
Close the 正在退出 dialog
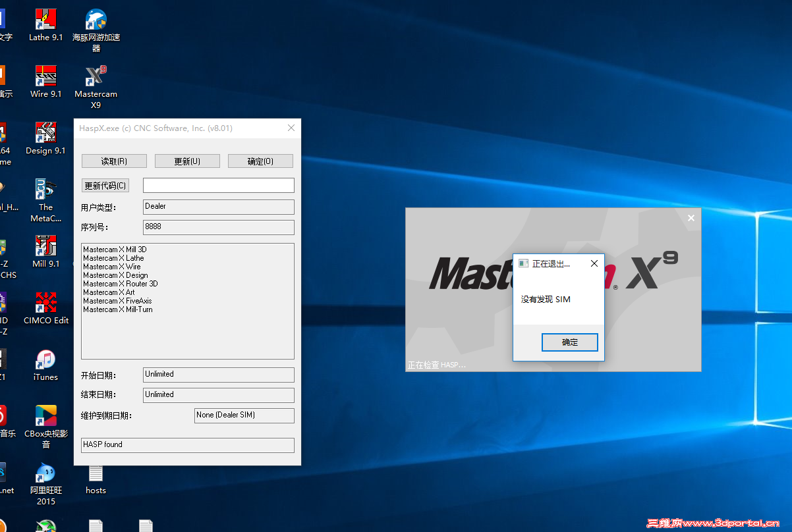[x=594, y=263]
